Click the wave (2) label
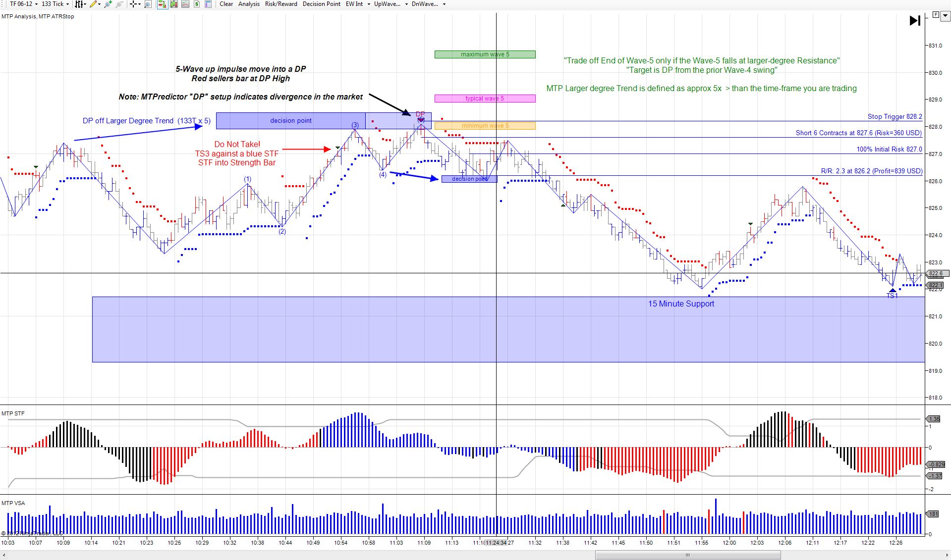951x560 pixels. coord(282,231)
